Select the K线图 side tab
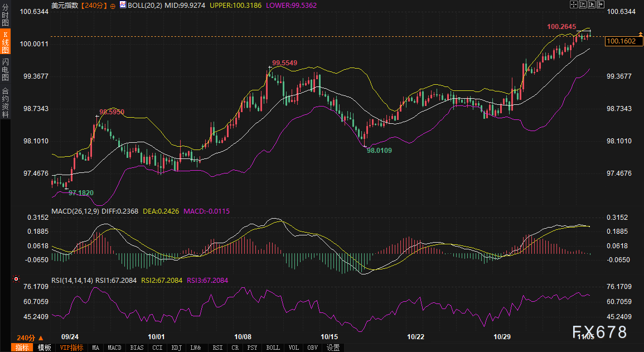 (x=5, y=42)
